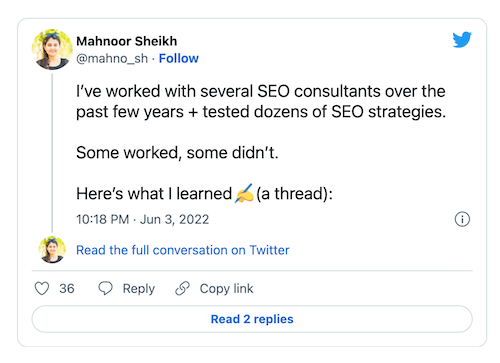Screen dimensions: 500x363
Task: Open the 10:18 PM · Jun 3, 2022 timestamp
Action: coord(143,219)
